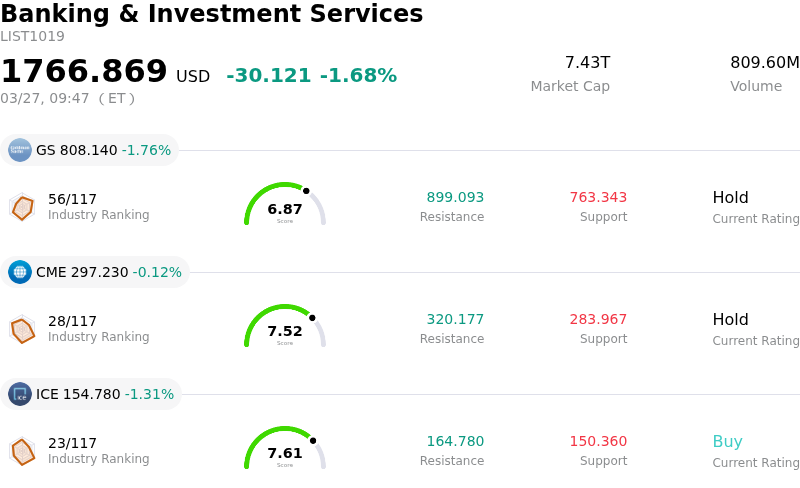Click the ICE company logo icon
Image resolution: width=800 pixels, height=488 pixels.
(20, 394)
